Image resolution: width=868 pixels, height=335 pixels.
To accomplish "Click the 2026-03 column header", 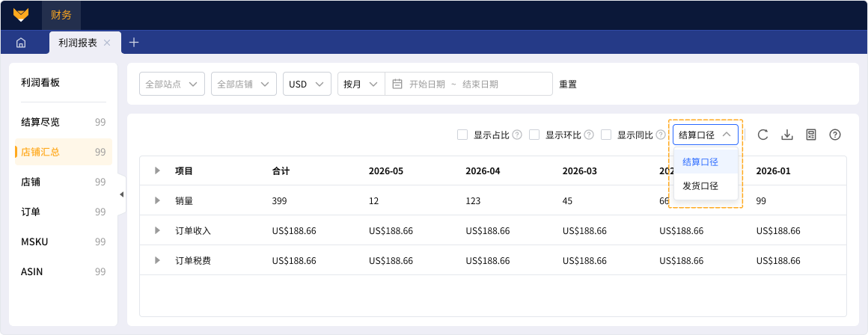I will point(580,170).
